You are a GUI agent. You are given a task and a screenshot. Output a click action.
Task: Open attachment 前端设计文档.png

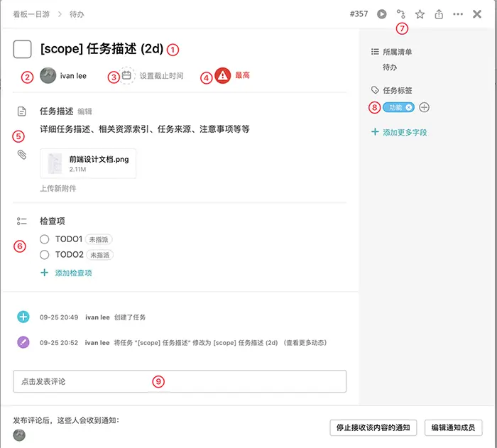[88, 163]
